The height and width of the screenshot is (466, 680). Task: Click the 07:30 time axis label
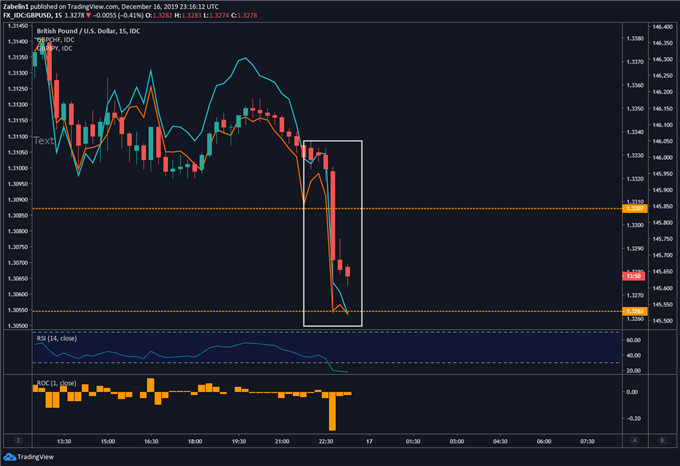click(x=587, y=441)
